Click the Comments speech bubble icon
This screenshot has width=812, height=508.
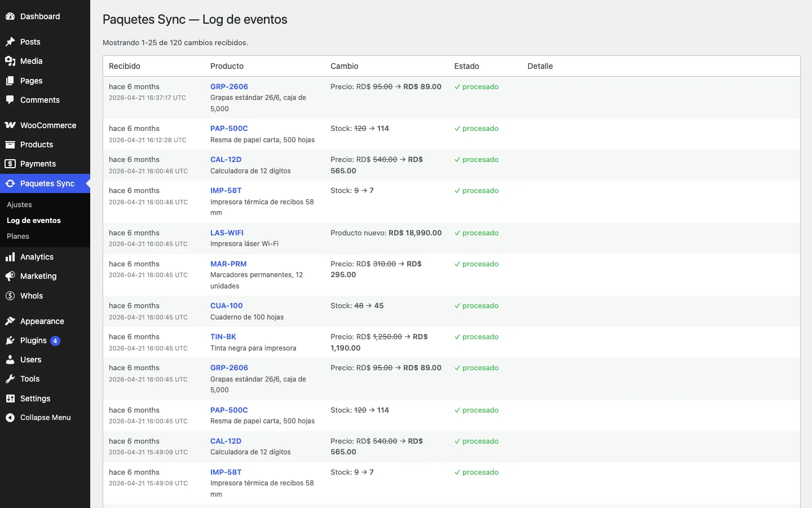[x=10, y=100]
